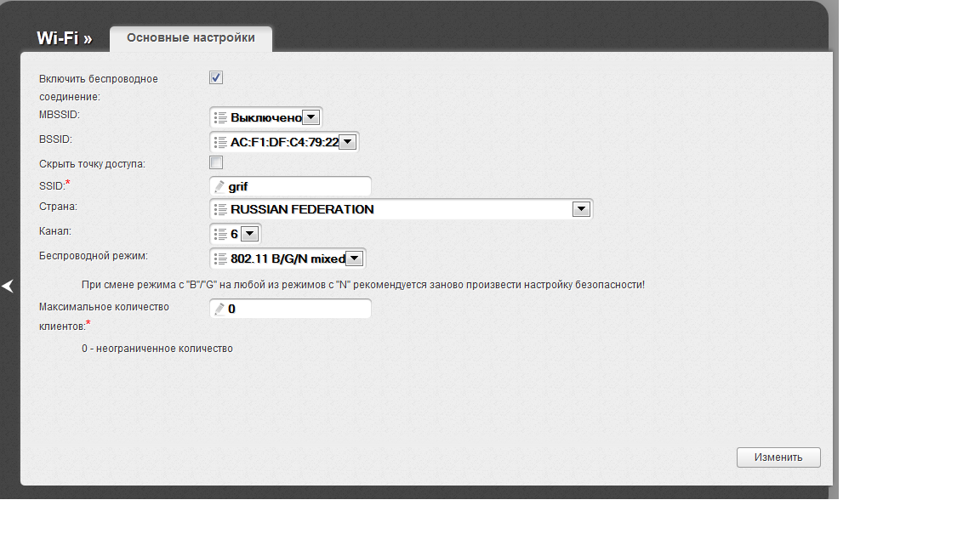Screen dimensions: 980x551
Task: Click into the maximum clients field showing 0
Action: tap(291, 309)
